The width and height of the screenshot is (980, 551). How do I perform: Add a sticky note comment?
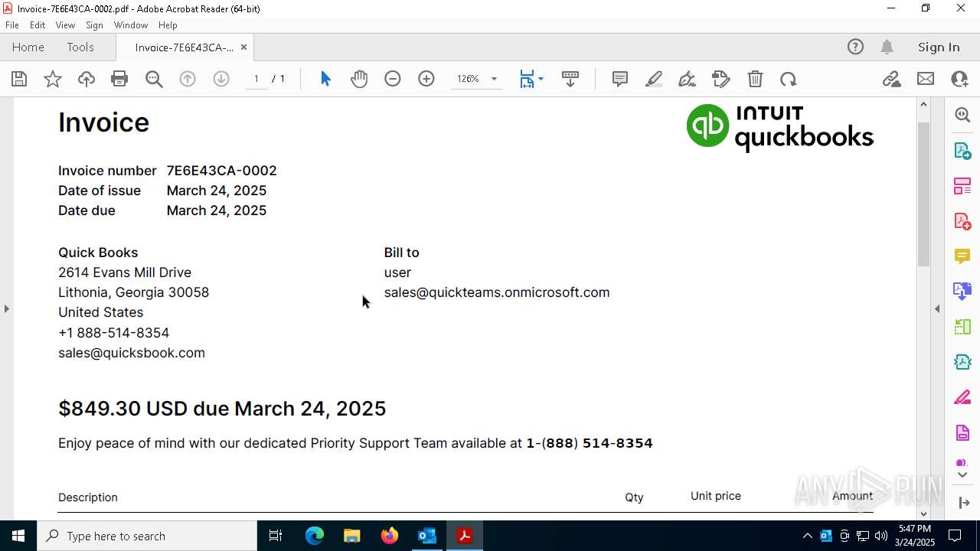pos(620,79)
